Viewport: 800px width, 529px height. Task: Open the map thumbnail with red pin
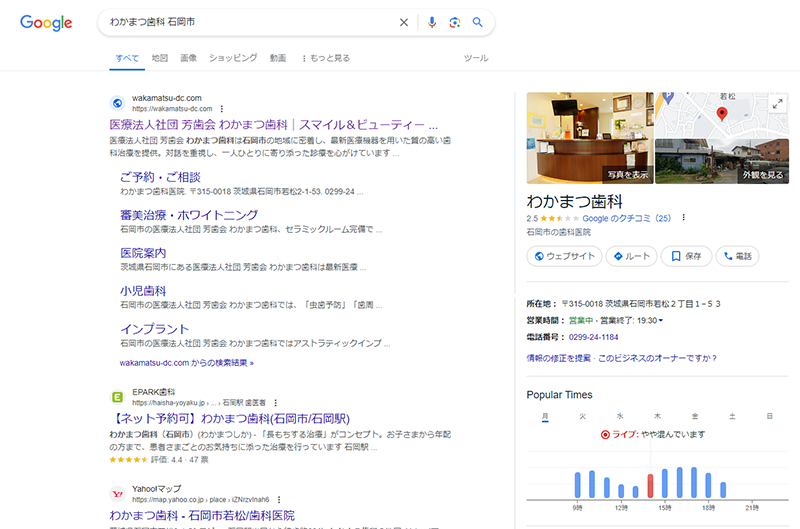point(721,115)
